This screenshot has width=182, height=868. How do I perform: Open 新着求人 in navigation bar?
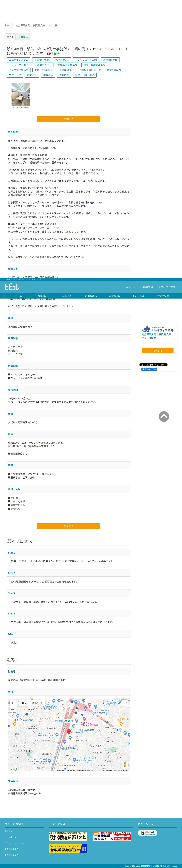[x=43, y=296]
